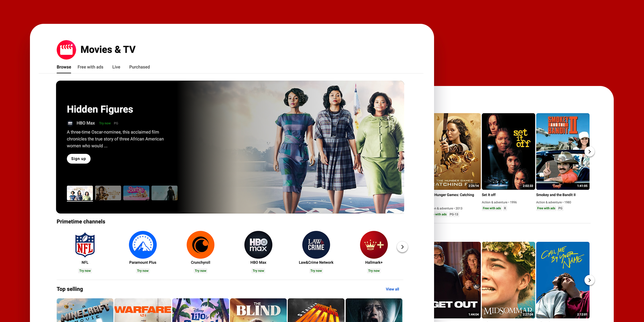
Task: Open the Law&Crime Network channel logo
Action: click(x=316, y=245)
